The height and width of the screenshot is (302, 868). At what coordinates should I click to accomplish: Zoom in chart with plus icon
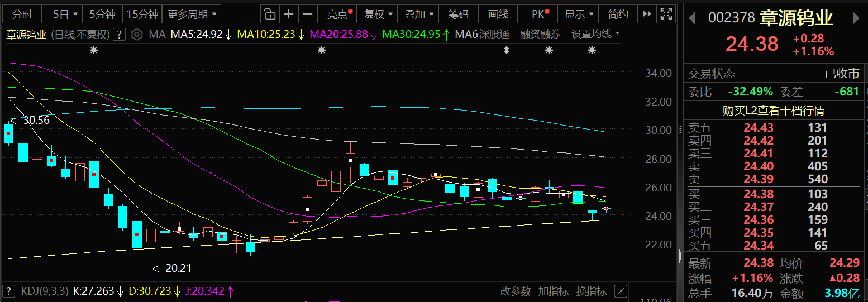pyautogui.click(x=288, y=14)
